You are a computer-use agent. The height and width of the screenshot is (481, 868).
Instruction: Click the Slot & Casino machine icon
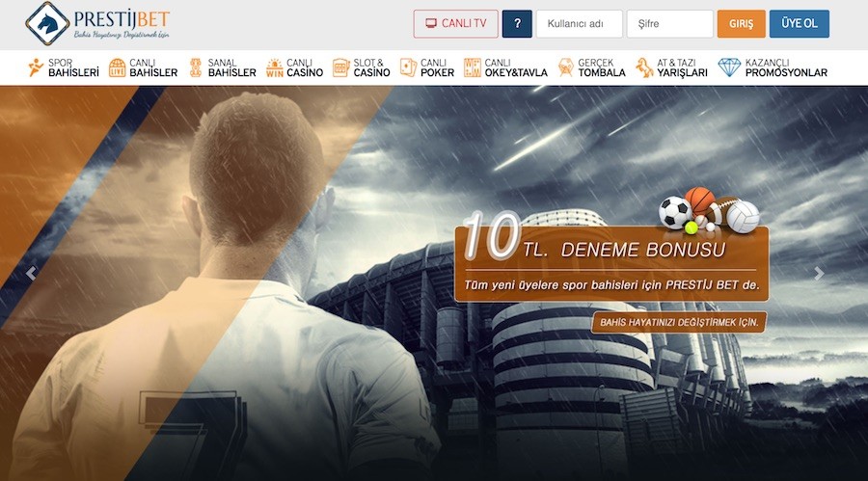[x=341, y=67]
